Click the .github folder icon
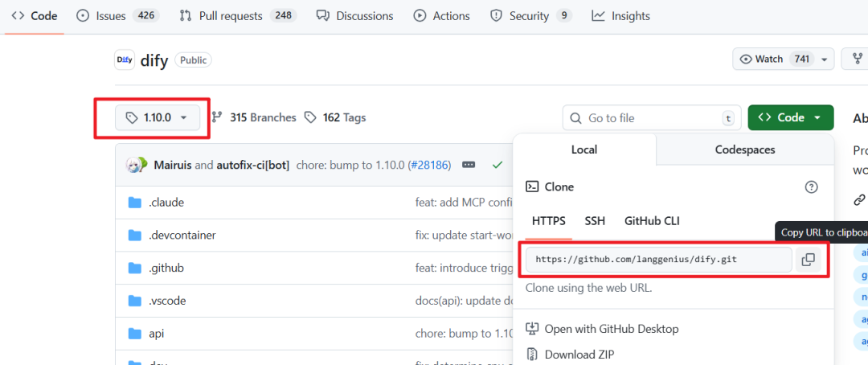 [135, 268]
